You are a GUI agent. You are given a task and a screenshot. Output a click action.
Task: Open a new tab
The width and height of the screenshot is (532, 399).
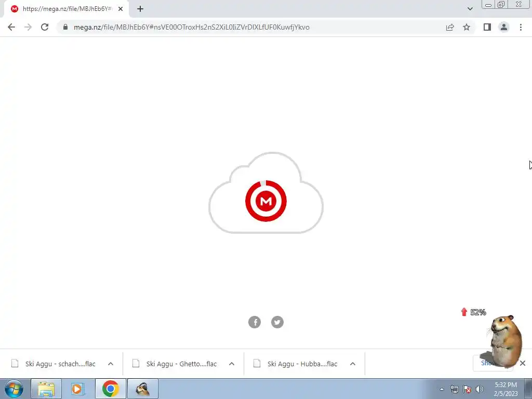click(140, 9)
